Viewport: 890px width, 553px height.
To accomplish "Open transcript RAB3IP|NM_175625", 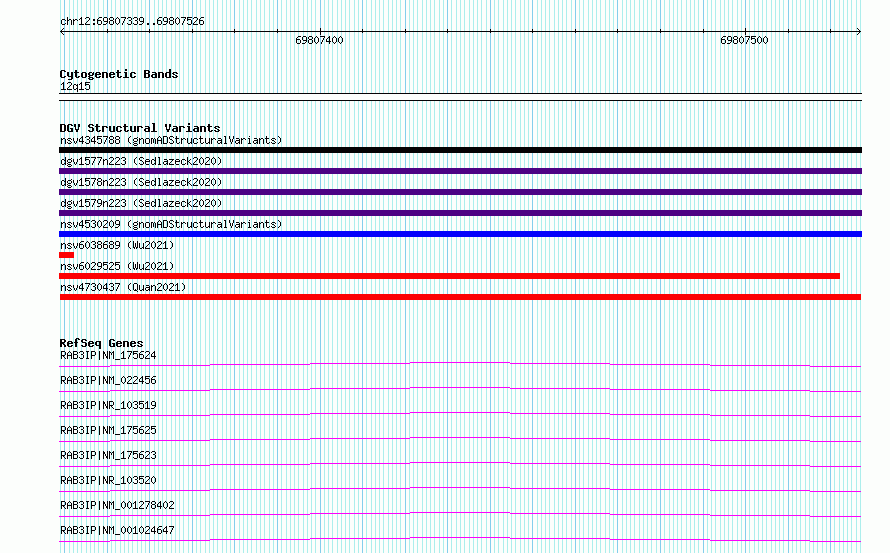I will (x=108, y=430).
